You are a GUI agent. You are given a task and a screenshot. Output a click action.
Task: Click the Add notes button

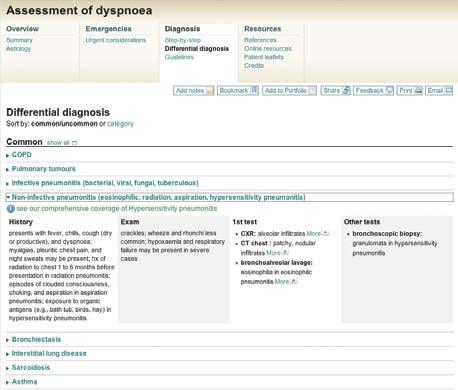[194, 91]
